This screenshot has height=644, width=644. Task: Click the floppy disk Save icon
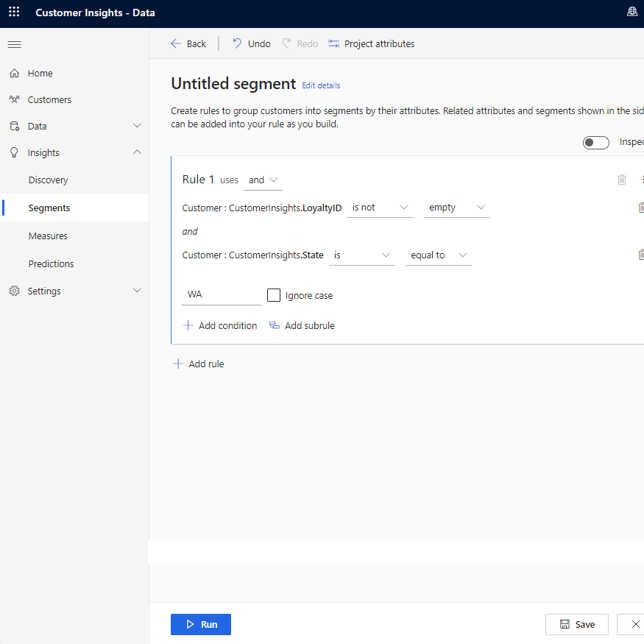click(x=565, y=624)
